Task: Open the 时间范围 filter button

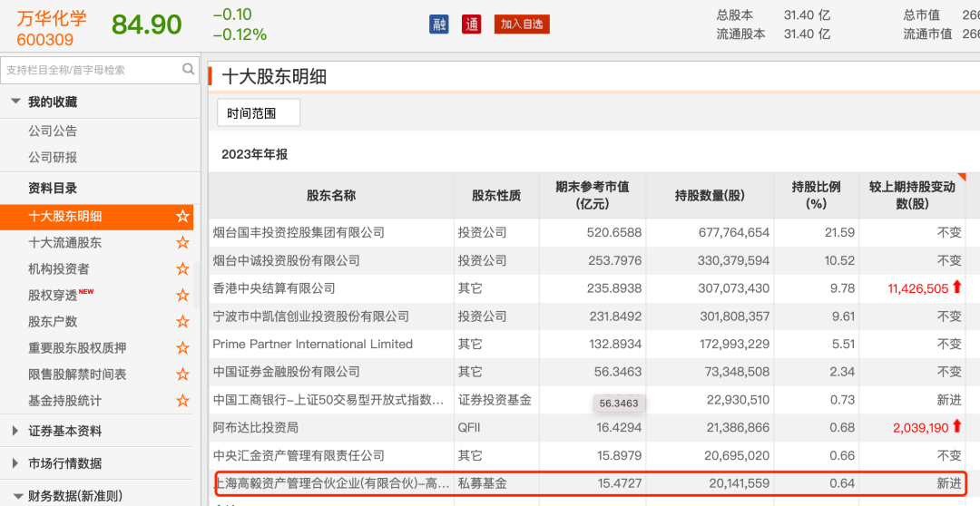Action: tap(258, 113)
